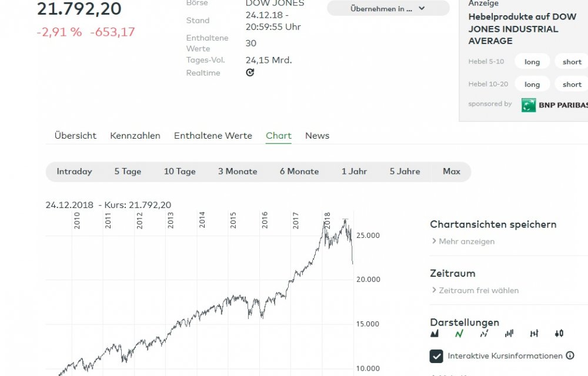The width and height of the screenshot is (588, 376).
Task: Switch the chart to 5 Jahre view
Action: coord(405,171)
